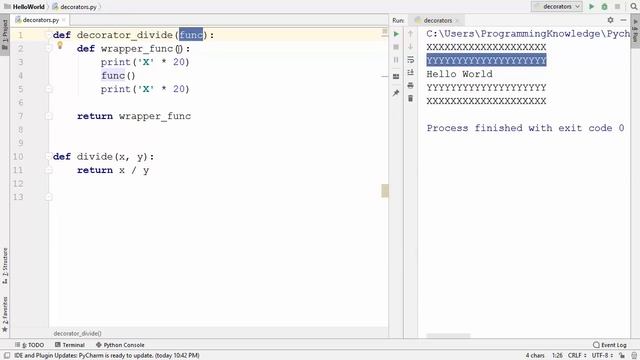Click the up arrow in the Run panel
Image resolution: width=640 pixels, height=360 pixels.
411,34
